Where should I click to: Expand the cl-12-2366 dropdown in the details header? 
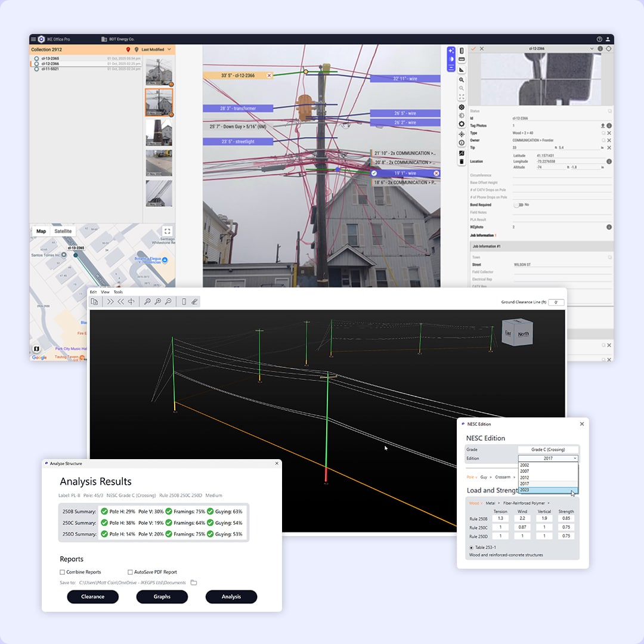click(592, 48)
